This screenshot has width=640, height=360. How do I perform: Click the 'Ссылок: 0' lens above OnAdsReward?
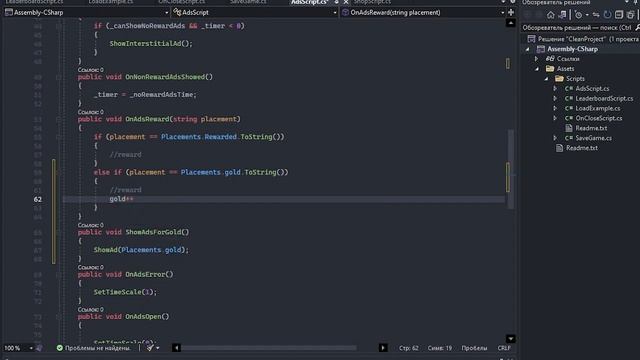click(91, 112)
